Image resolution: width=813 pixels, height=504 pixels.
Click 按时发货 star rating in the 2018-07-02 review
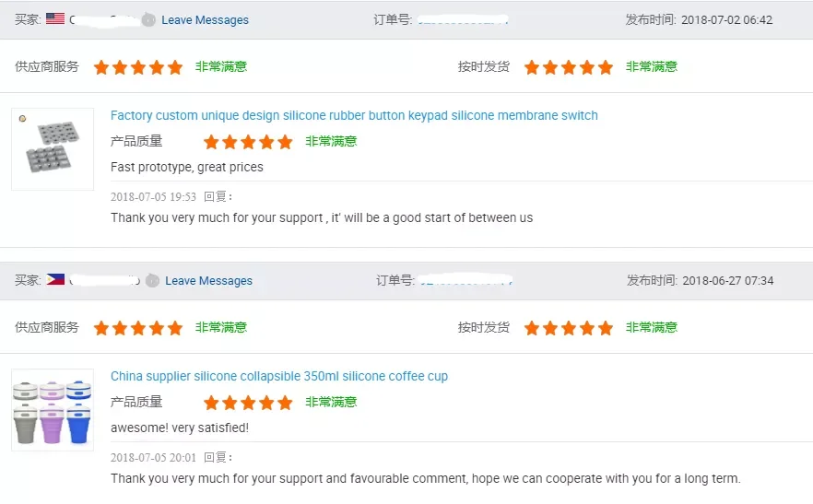point(568,67)
